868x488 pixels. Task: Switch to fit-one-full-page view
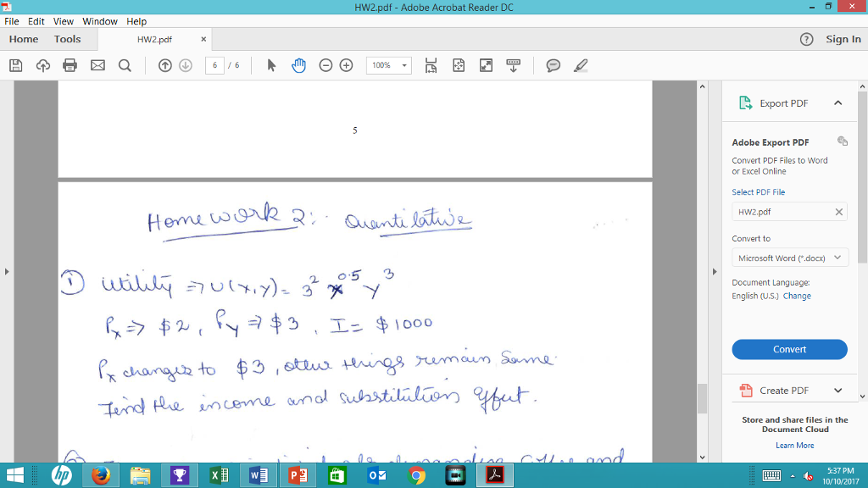459,65
